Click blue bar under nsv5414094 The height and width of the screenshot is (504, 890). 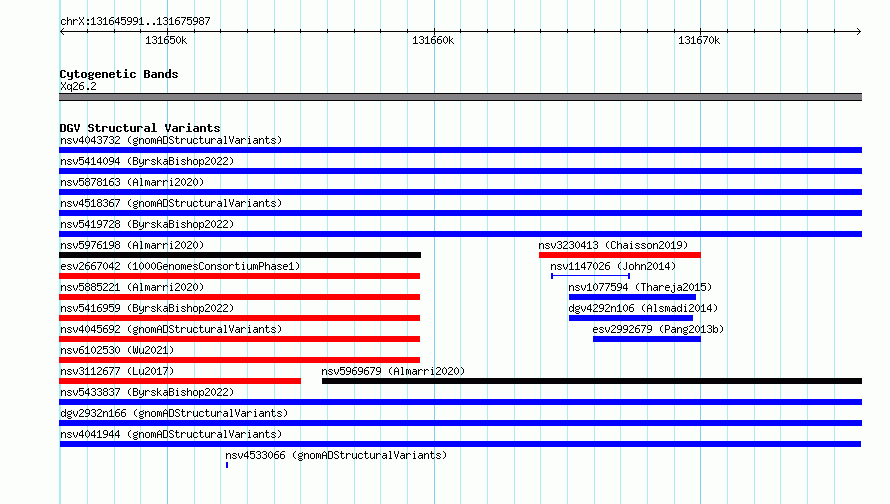click(x=460, y=171)
